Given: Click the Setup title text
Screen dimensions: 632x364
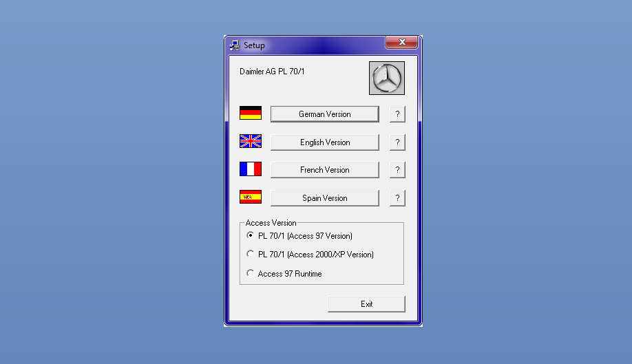Looking at the screenshot, I should [254, 45].
